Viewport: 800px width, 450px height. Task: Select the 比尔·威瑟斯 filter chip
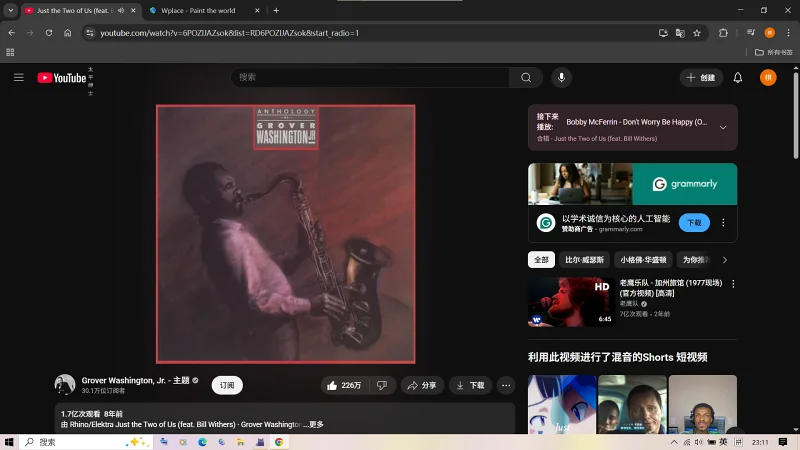(584, 260)
